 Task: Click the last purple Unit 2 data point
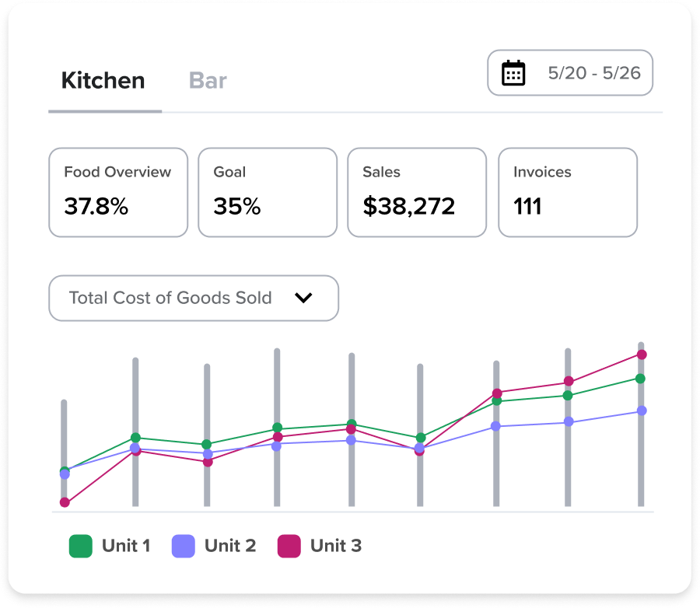642,411
